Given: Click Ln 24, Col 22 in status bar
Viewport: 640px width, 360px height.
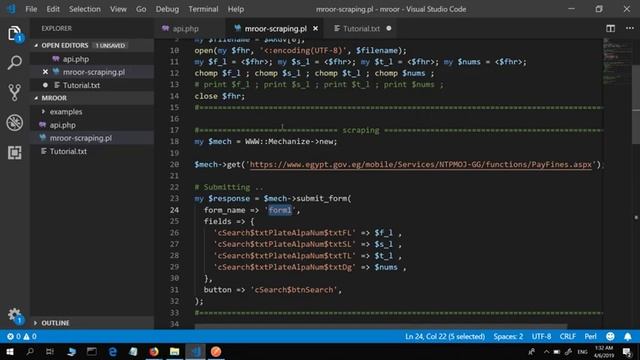Looking at the screenshot, I should click(x=444, y=336).
